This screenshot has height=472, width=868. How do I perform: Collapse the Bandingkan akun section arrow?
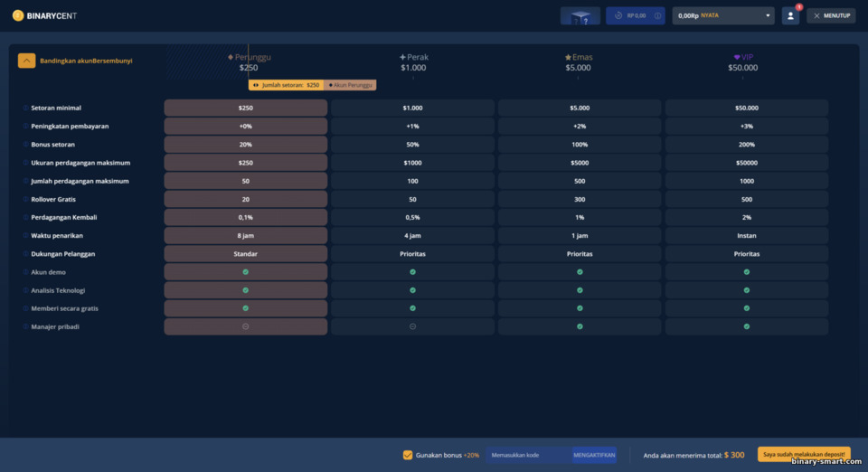pos(26,61)
